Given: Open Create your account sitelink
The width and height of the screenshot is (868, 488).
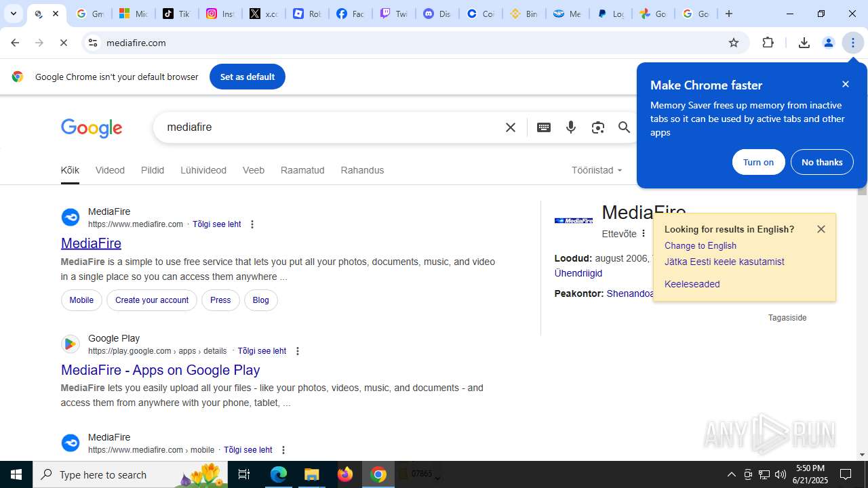Looking at the screenshot, I should pyautogui.click(x=152, y=300).
